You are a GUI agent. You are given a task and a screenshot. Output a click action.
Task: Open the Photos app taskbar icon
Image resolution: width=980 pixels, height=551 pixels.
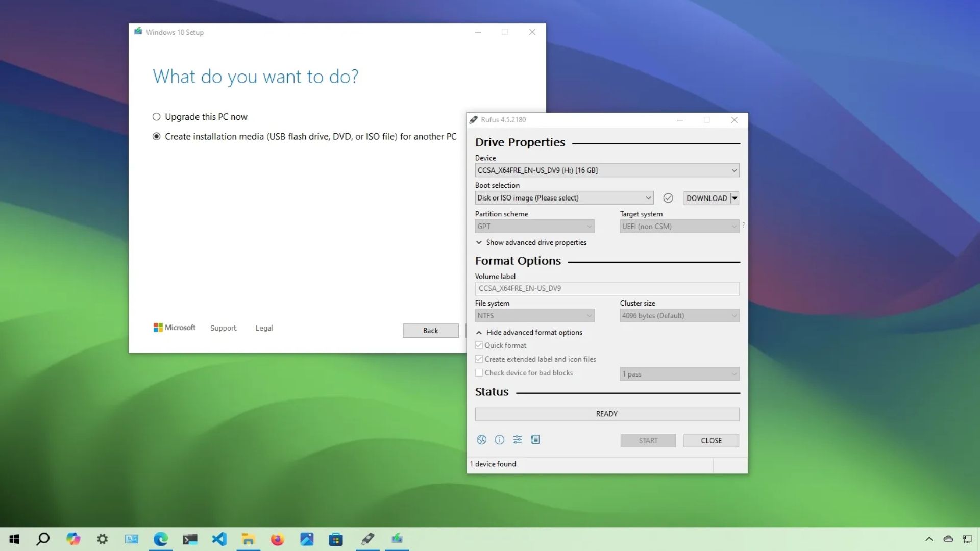(x=307, y=539)
